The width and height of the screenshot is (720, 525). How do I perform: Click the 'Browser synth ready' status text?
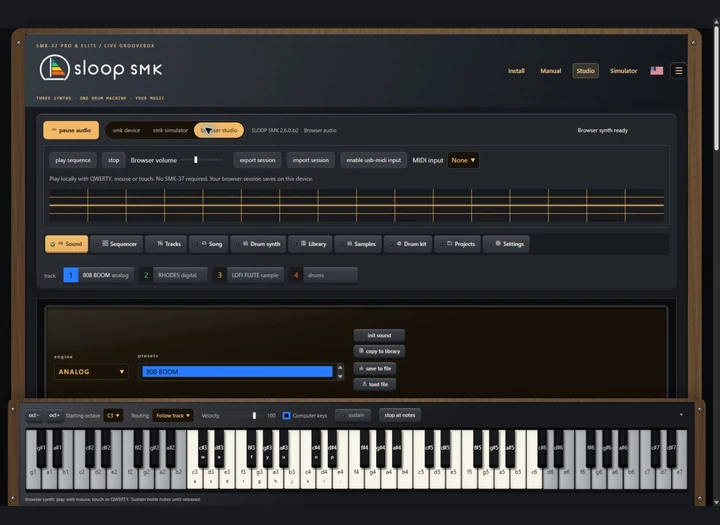point(602,130)
